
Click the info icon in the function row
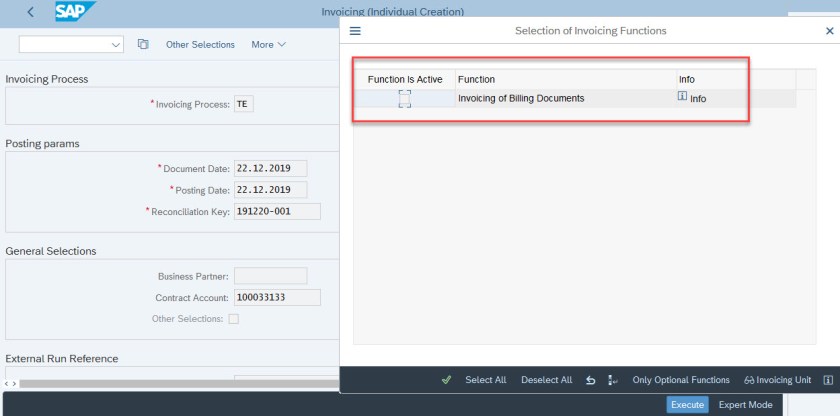pos(682,97)
